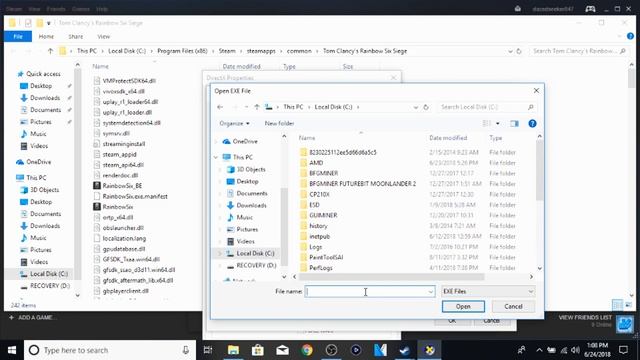Image resolution: width=640 pixels, height=360 pixels.
Task: Click New folder in dialog toolbar
Action: (x=279, y=123)
